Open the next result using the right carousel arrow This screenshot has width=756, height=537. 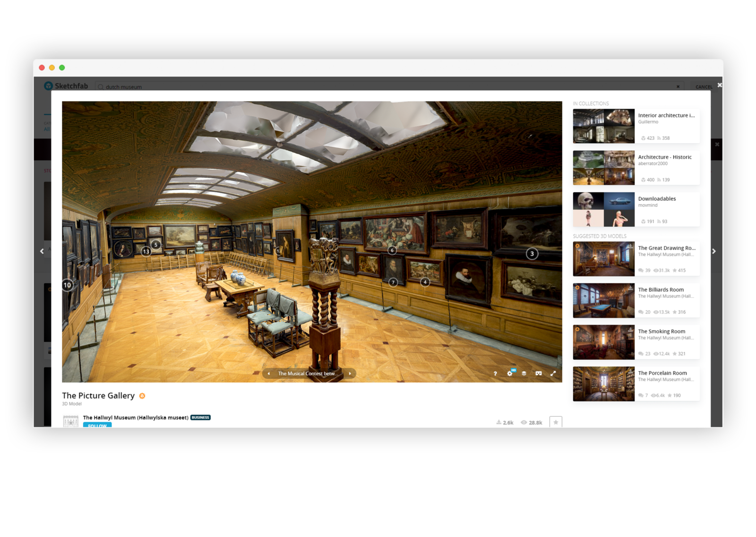[x=715, y=251]
